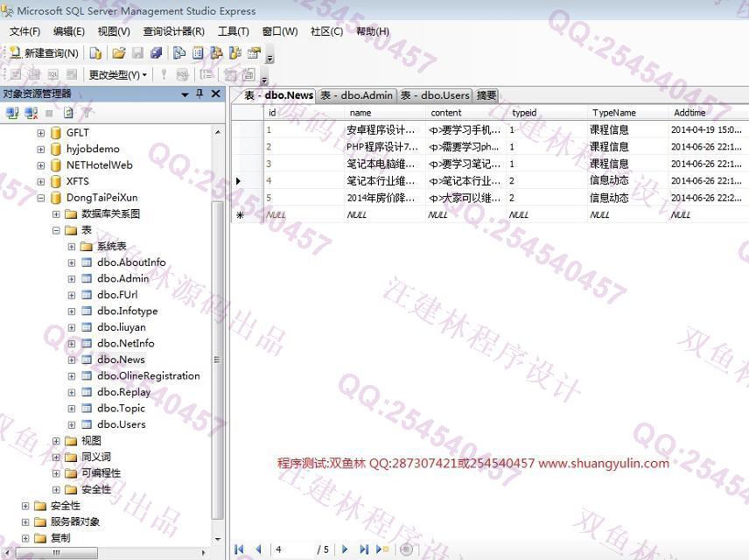Switch to the dbo.Users table tab
The height and width of the screenshot is (560, 749).
coord(435,95)
